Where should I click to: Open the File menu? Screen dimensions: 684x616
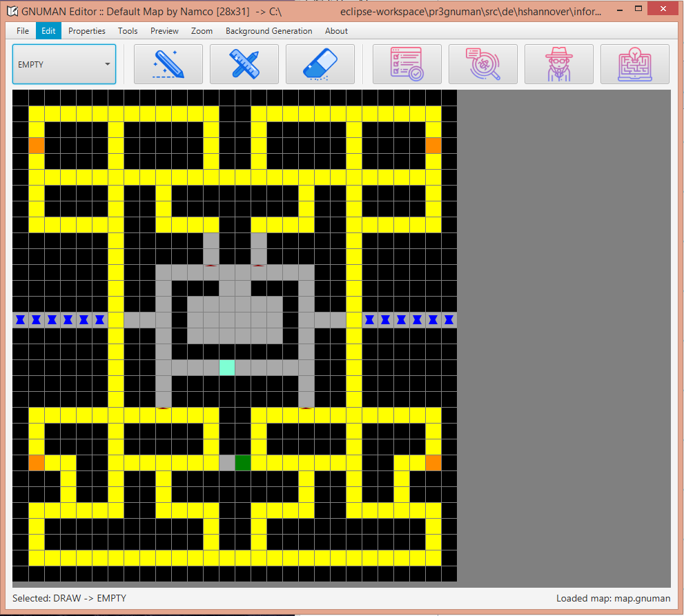click(x=23, y=31)
